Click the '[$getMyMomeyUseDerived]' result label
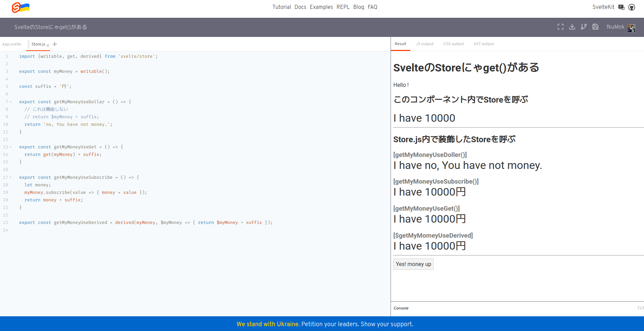Viewport: 644px width, 331px height. [x=433, y=236]
